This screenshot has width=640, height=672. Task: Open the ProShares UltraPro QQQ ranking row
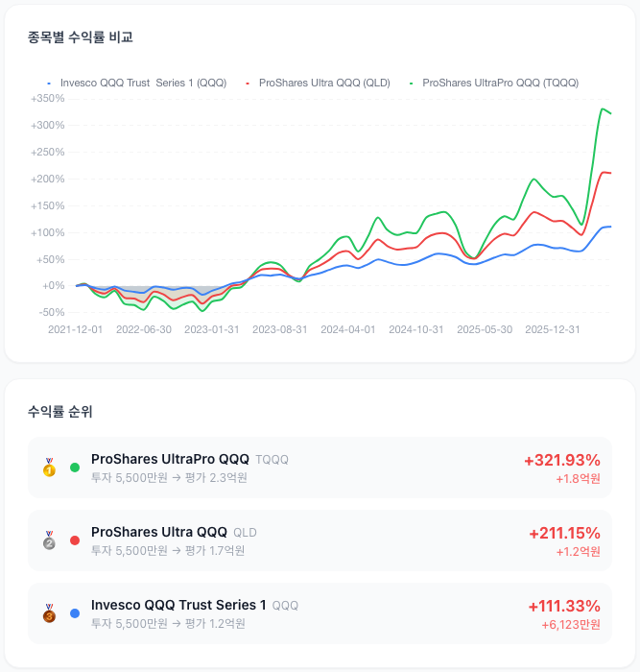coord(320,468)
